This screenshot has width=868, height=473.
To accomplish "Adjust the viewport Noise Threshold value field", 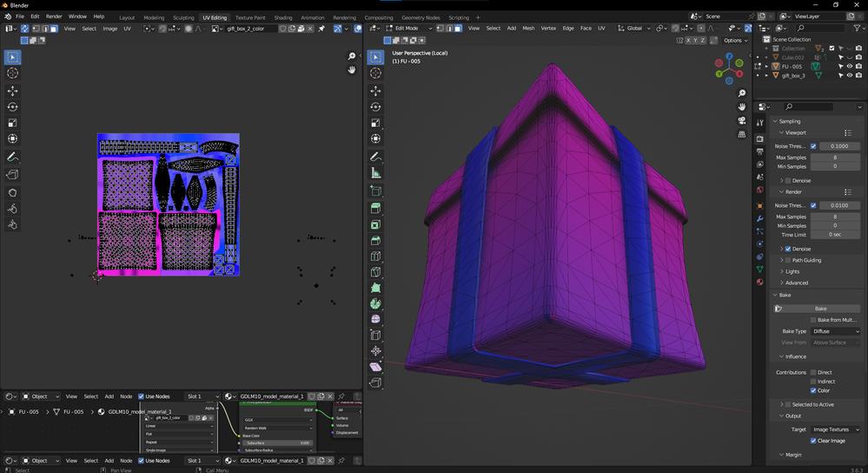I will tap(839, 146).
